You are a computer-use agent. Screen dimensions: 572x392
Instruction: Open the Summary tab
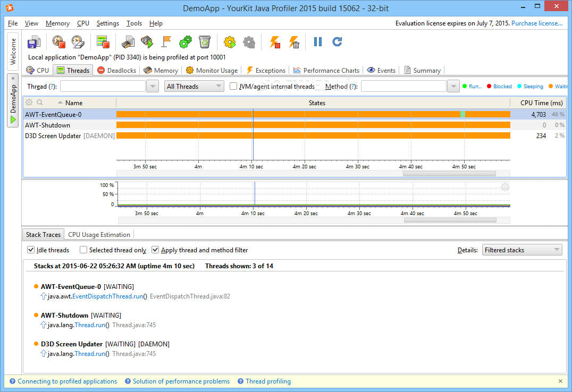pos(423,70)
